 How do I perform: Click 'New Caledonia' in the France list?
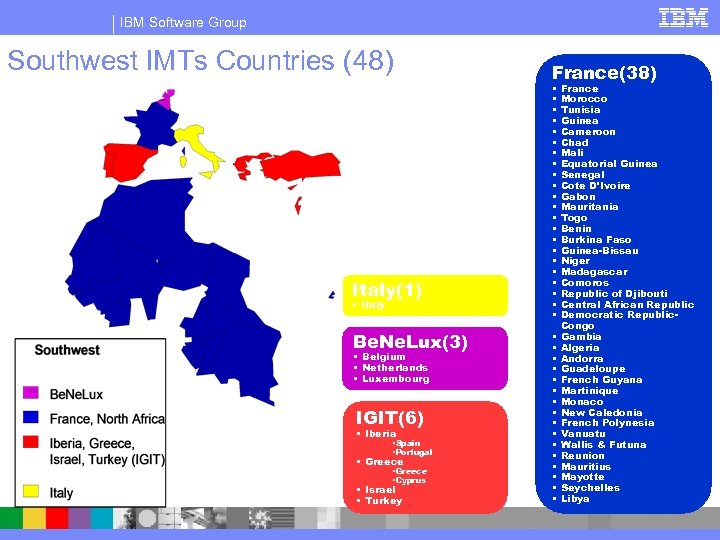(602, 413)
